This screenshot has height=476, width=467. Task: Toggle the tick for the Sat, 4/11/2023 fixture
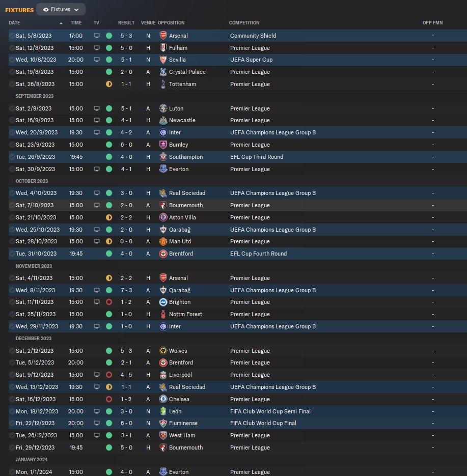point(12,278)
